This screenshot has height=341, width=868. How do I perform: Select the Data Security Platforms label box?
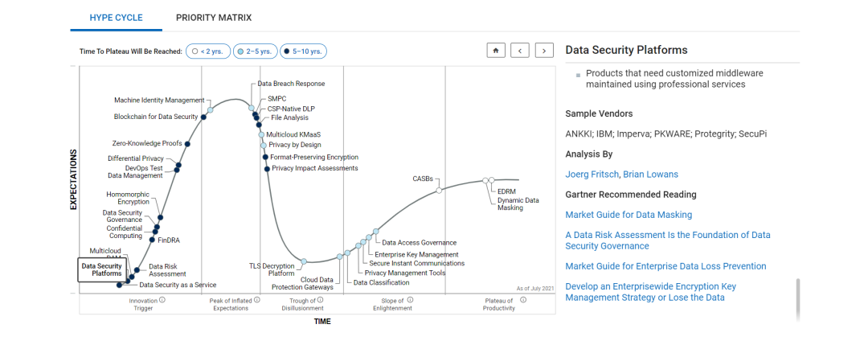[x=102, y=269]
